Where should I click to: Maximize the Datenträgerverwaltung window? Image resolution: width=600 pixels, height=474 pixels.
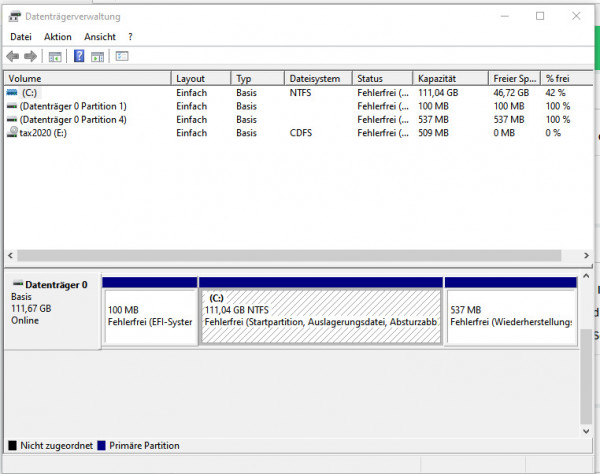[x=540, y=16]
